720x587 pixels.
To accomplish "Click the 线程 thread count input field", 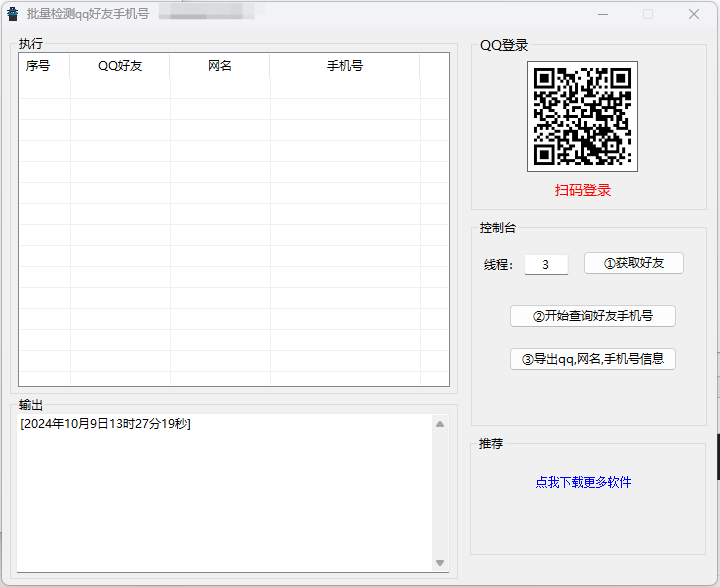I will click(x=546, y=264).
